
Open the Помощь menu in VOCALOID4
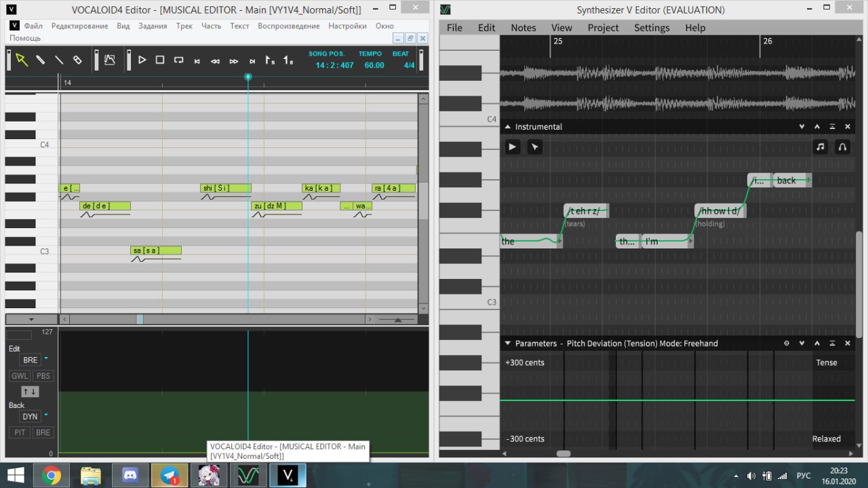(x=25, y=38)
